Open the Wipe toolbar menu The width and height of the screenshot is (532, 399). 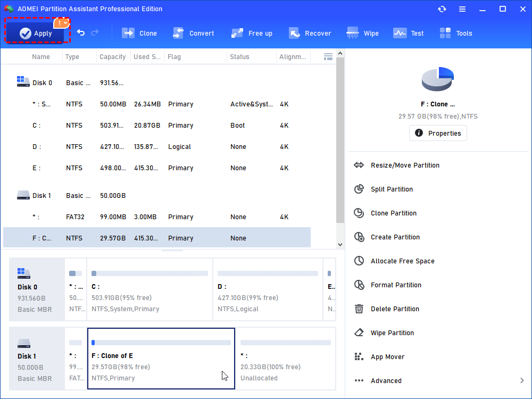tap(362, 33)
